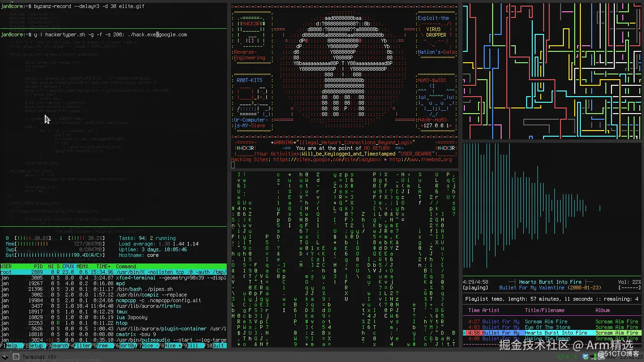Click the Title/Filename column header in ncmpcpp
Viewport: 644px width, 362px height.
pyautogui.click(x=545, y=310)
